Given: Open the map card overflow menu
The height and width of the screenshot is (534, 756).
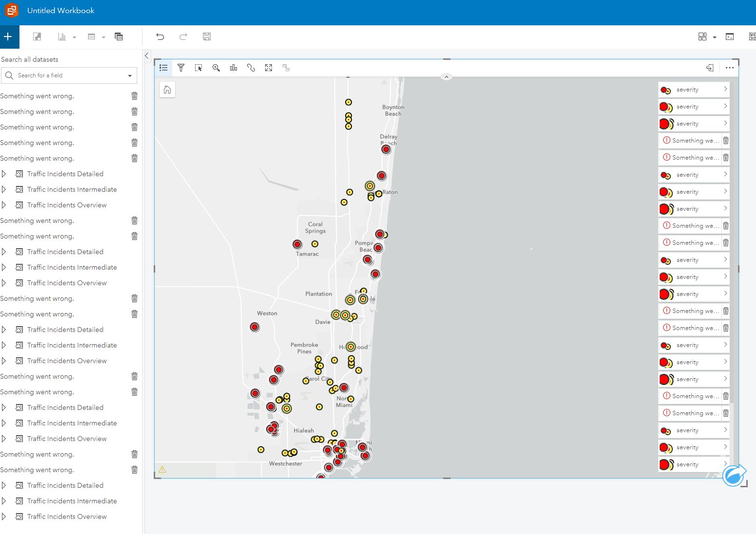Looking at the screenshot, I should pyautogui.click(x=729, y=68).
